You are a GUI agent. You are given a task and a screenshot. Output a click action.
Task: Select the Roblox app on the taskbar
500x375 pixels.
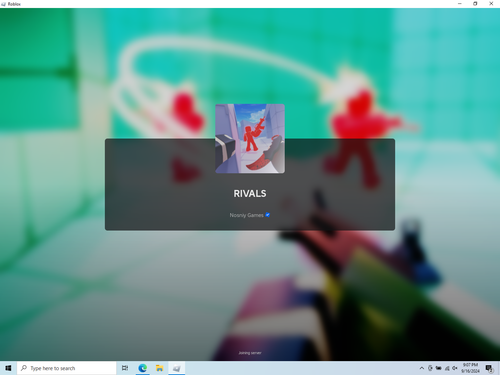tap(177, 368)
